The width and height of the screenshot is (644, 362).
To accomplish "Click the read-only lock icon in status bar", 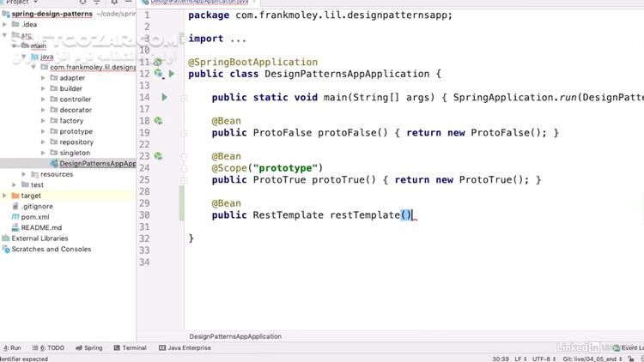I will tap(631, 359).
